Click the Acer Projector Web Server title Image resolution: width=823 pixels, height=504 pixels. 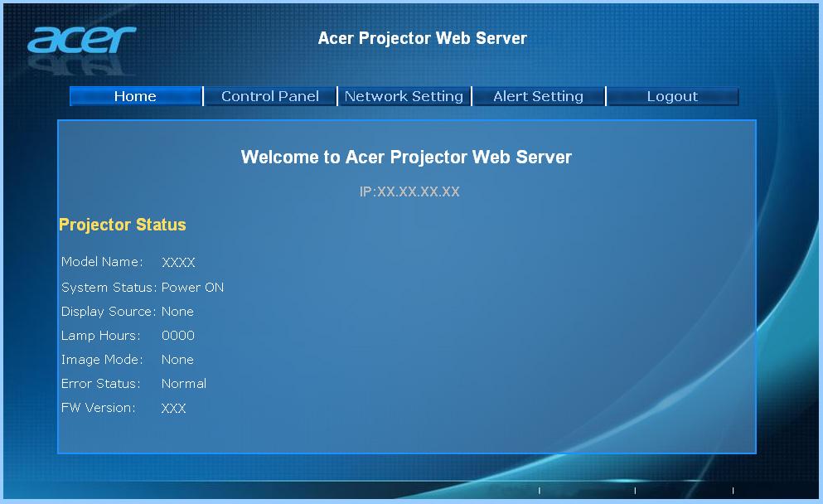pyautogui.click(x=422, y=38)
